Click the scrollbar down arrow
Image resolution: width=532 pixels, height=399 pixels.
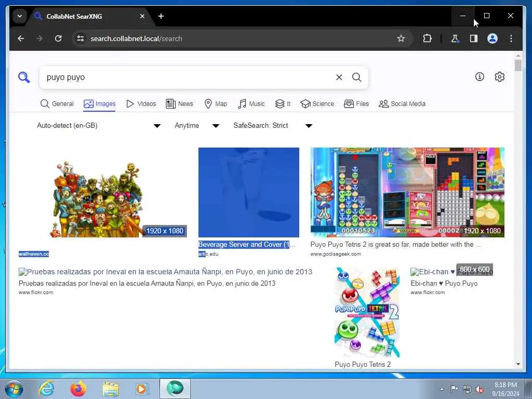(518, 364)
